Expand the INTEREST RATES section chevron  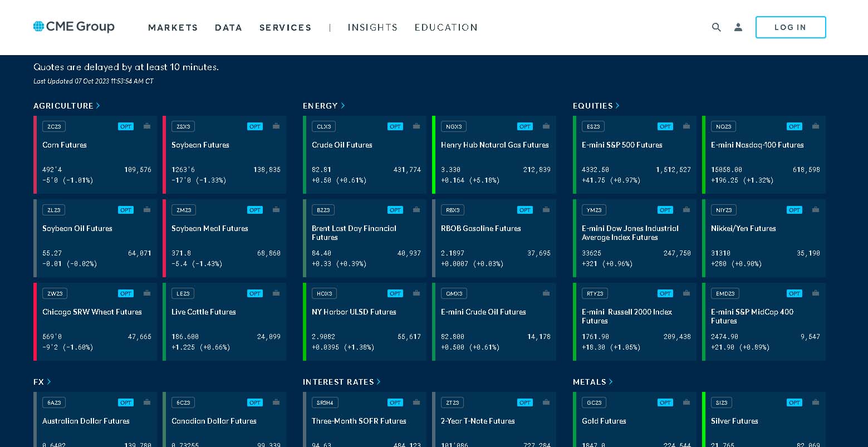click(x=379, y=382)
